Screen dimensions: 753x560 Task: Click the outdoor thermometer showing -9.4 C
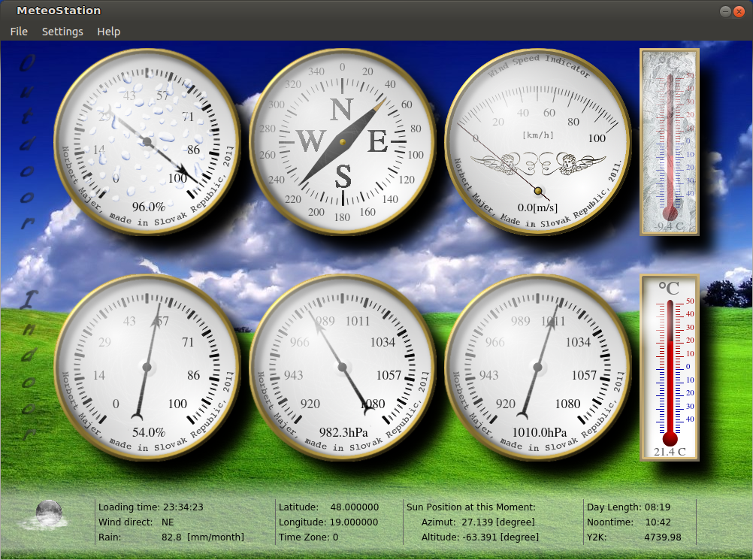click(x=667, y=143)
